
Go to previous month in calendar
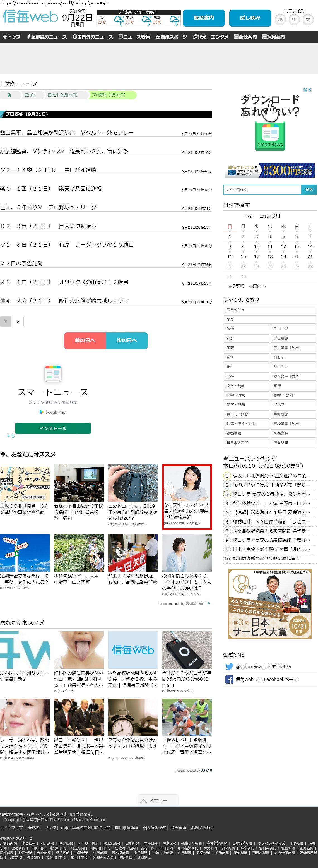pyautogui.click(x=250, y=216)
